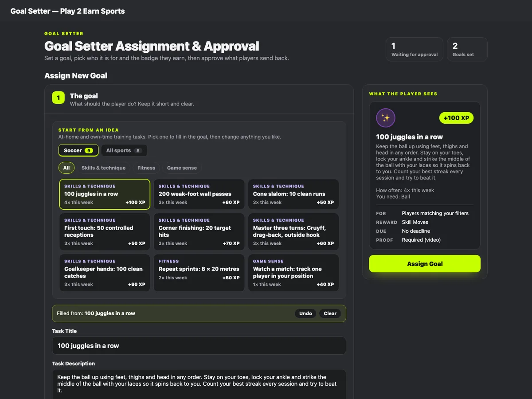Screen dimensions: 532x399
Task: Pick First touch: 50 controlled receptions card
Action: [x=105, y=232]
